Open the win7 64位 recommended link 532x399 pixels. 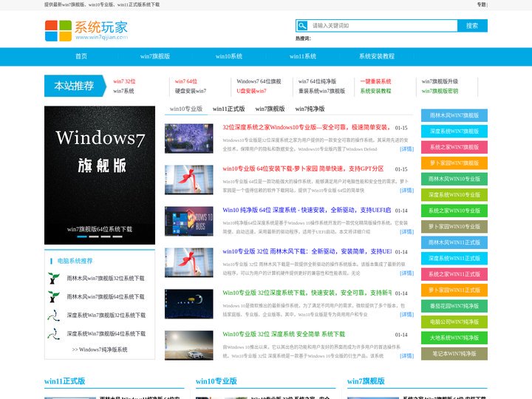186,81
